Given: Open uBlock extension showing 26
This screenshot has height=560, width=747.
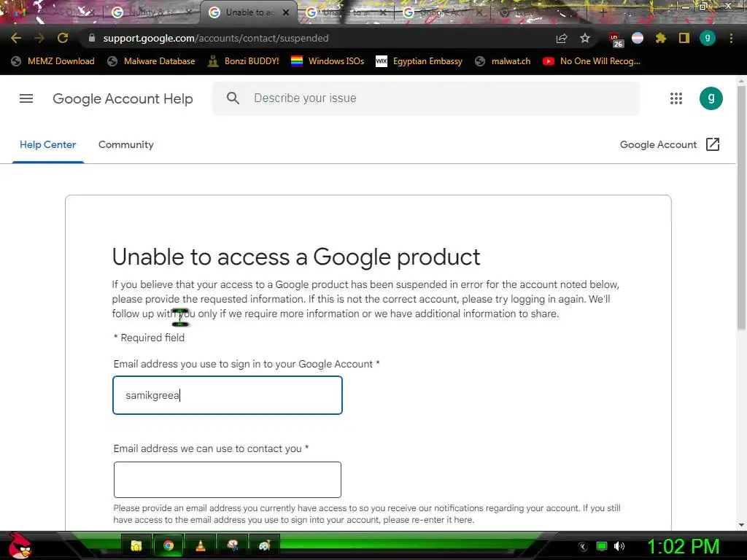Looking at the screenshot, I should [x=616, y=39].
